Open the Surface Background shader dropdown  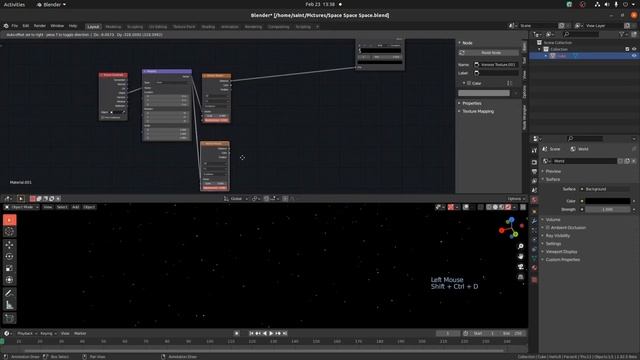click(x=608, y=189)
